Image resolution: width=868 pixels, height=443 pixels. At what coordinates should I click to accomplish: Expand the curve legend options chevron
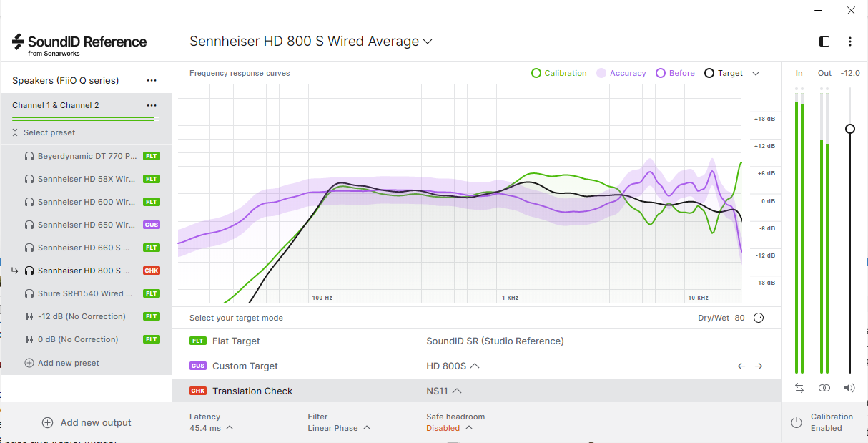click(x=756, y=73)
